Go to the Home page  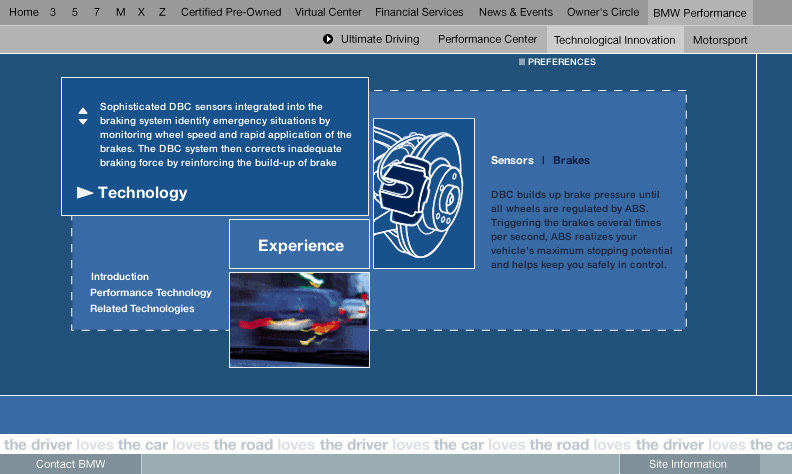[24, 12]
